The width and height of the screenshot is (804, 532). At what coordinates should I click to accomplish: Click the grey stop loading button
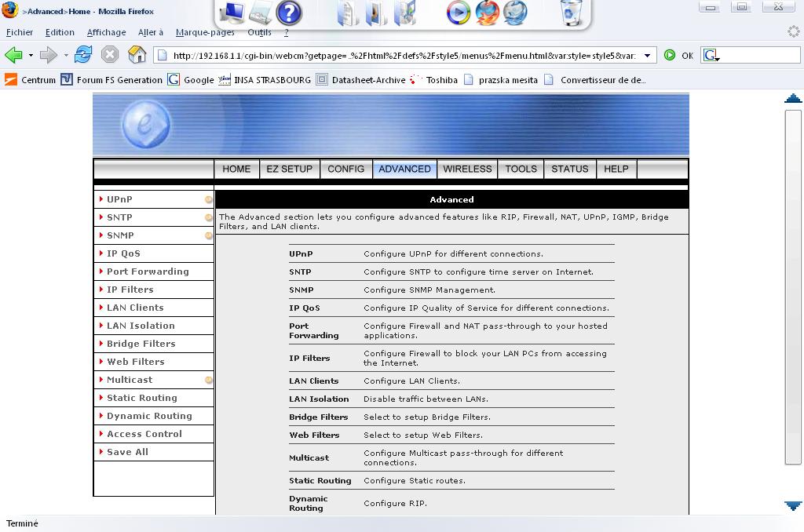tap(110, 54)
